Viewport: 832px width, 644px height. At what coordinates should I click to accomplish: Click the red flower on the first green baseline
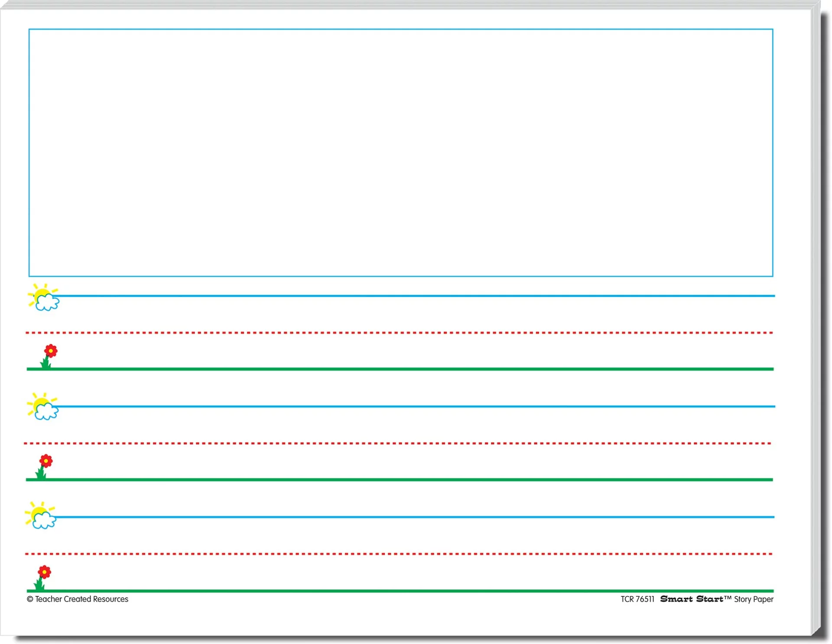(49, 356)
